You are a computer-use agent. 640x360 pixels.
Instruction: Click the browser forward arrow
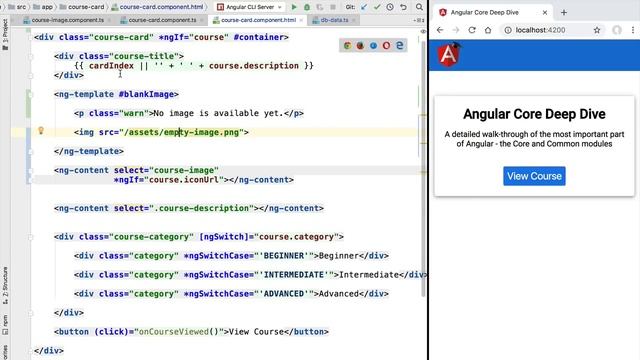[456, 30]
